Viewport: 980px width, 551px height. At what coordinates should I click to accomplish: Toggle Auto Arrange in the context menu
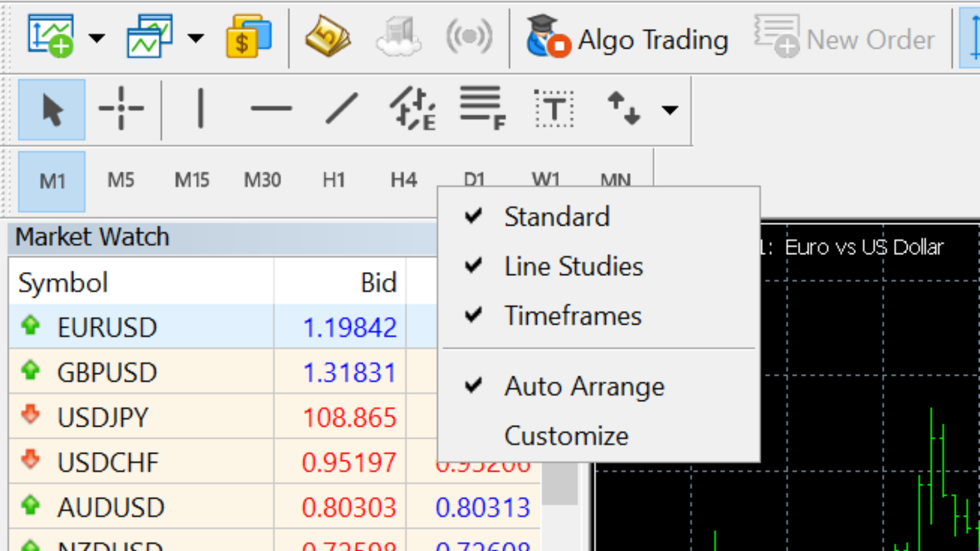[598, 386]
